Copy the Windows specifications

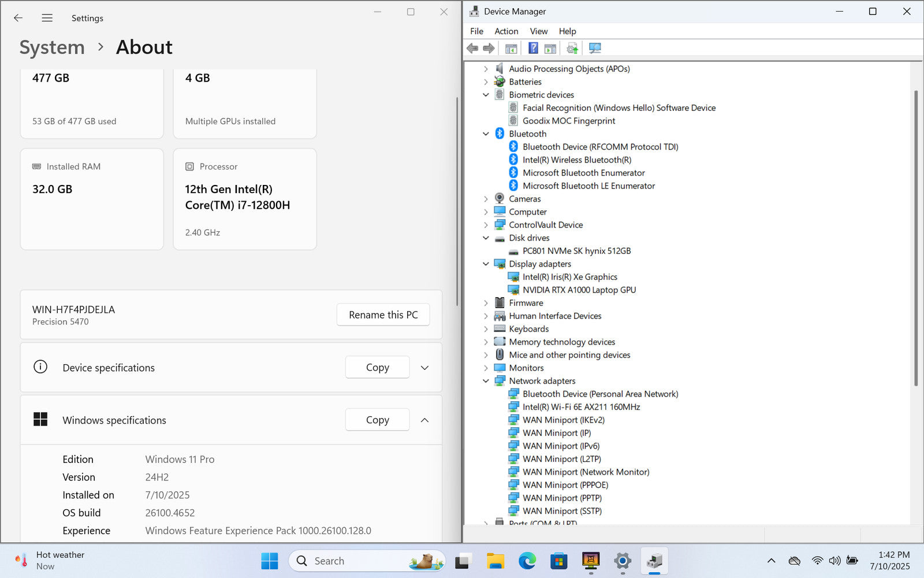pos(377,420)
